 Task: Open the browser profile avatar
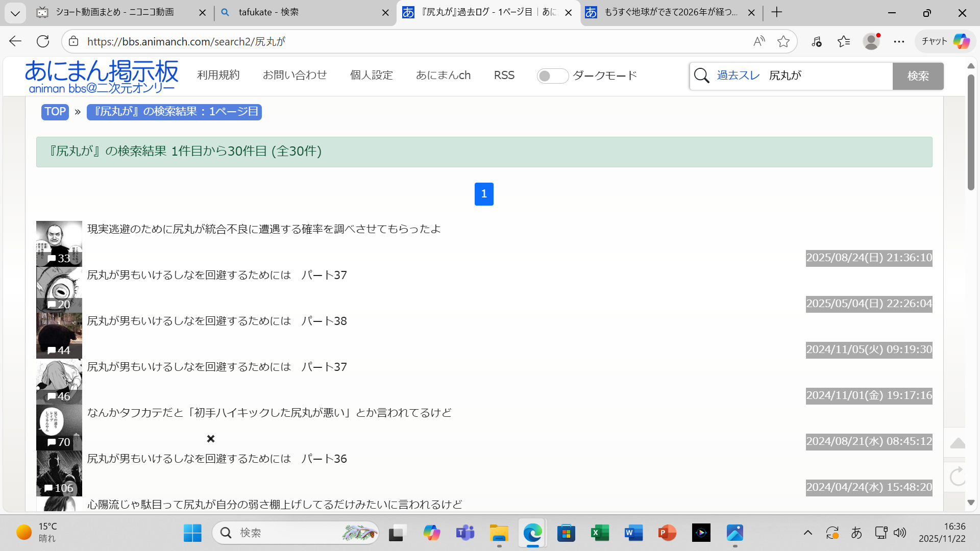tap(871, 41)
